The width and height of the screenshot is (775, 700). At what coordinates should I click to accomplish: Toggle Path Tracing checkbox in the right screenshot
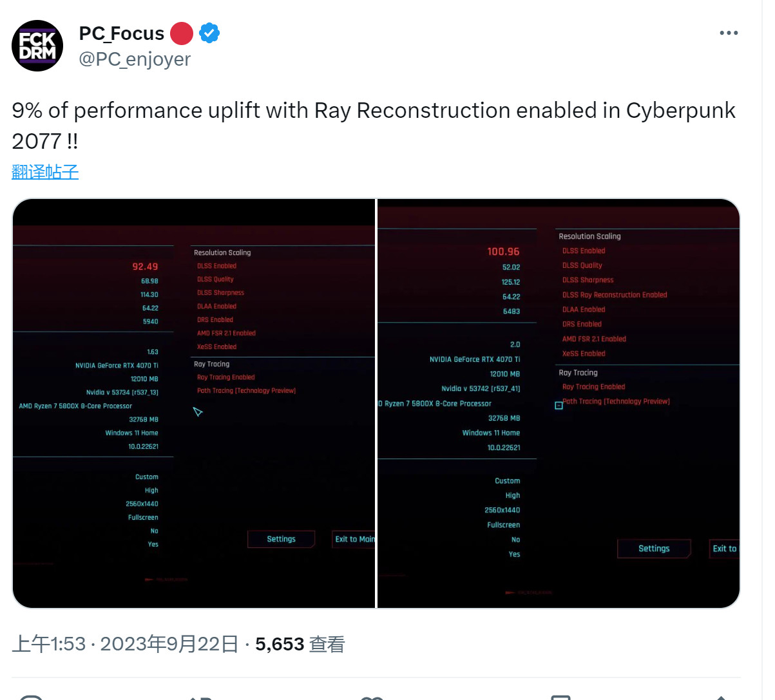coord(559,405)
